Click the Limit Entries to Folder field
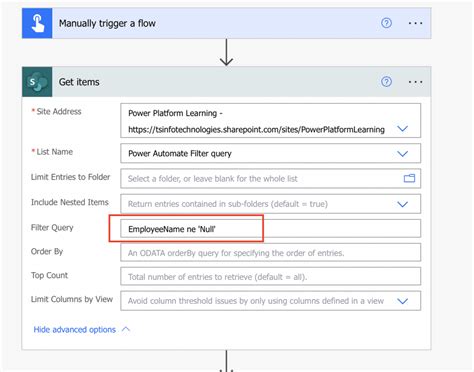 coord(270,178)
